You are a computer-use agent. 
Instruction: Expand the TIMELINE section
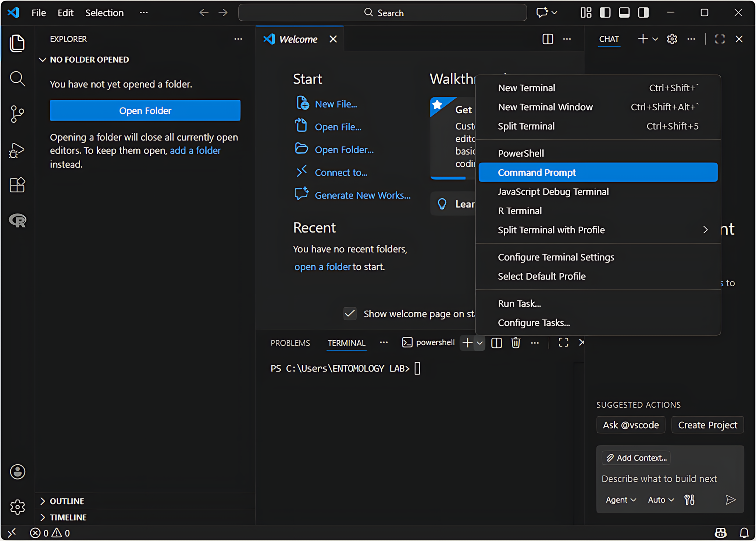[x=68, y=517]
